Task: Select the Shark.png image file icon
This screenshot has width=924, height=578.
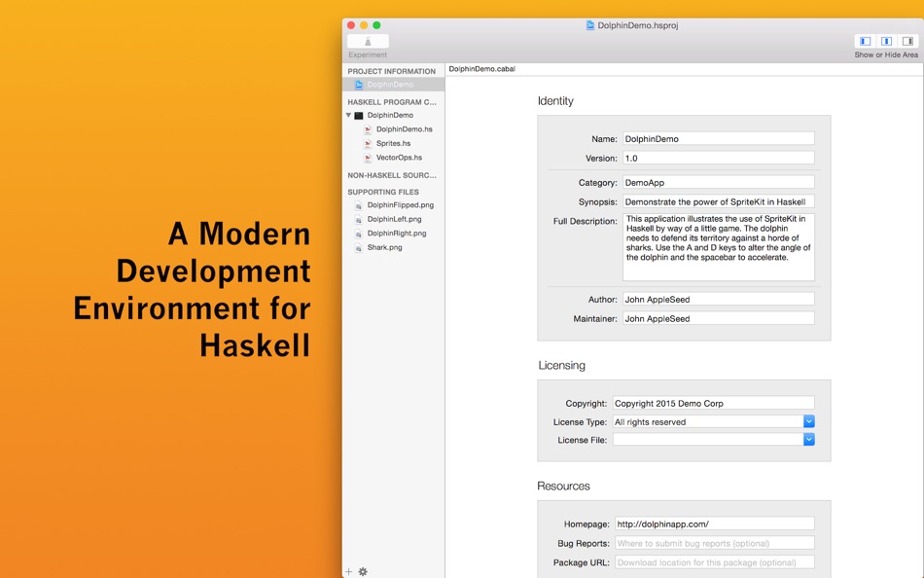Action: click(358, 248)
